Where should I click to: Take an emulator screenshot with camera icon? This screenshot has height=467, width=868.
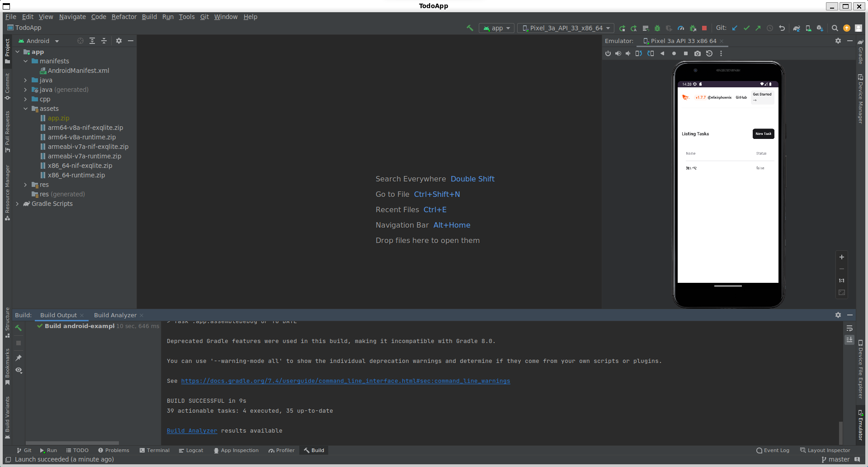(698, 53)
